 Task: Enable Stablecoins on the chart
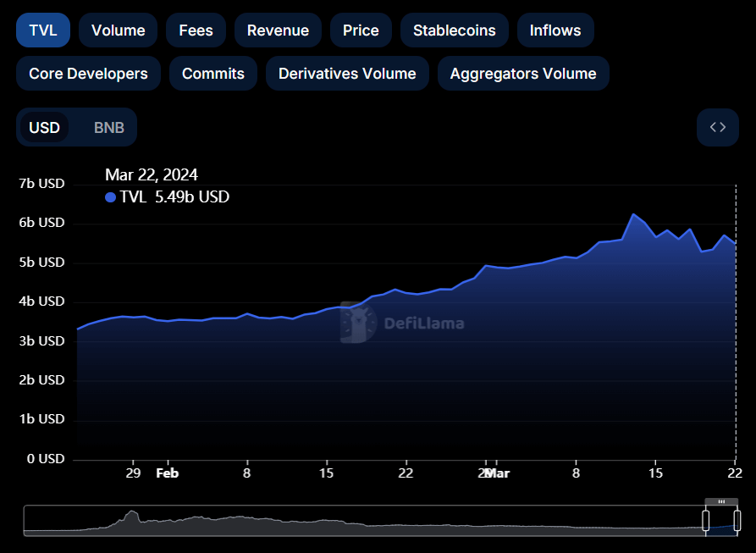point(454,30)
